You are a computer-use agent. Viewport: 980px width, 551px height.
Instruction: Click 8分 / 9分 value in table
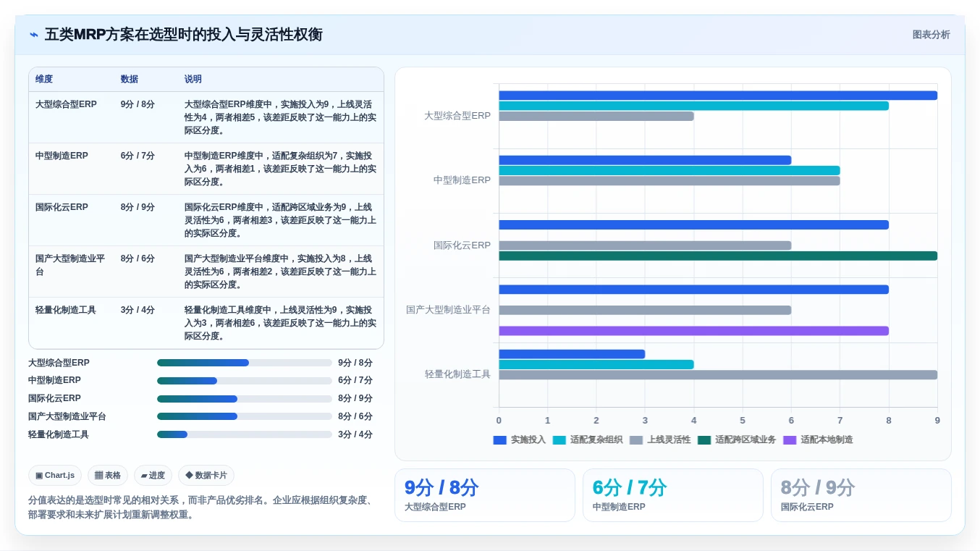point(138,207)
